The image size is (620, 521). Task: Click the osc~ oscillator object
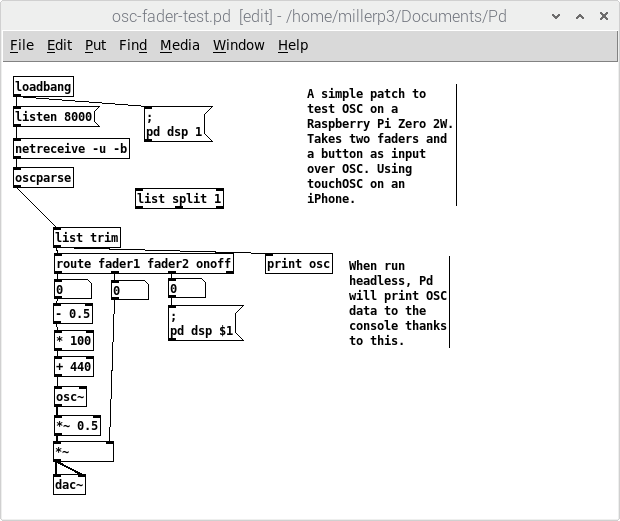71,396
